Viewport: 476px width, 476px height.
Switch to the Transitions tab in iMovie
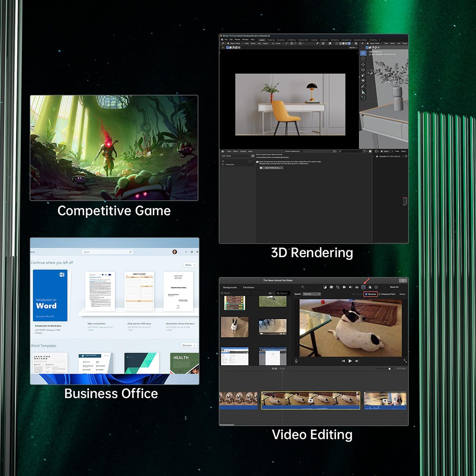[248, 288]
